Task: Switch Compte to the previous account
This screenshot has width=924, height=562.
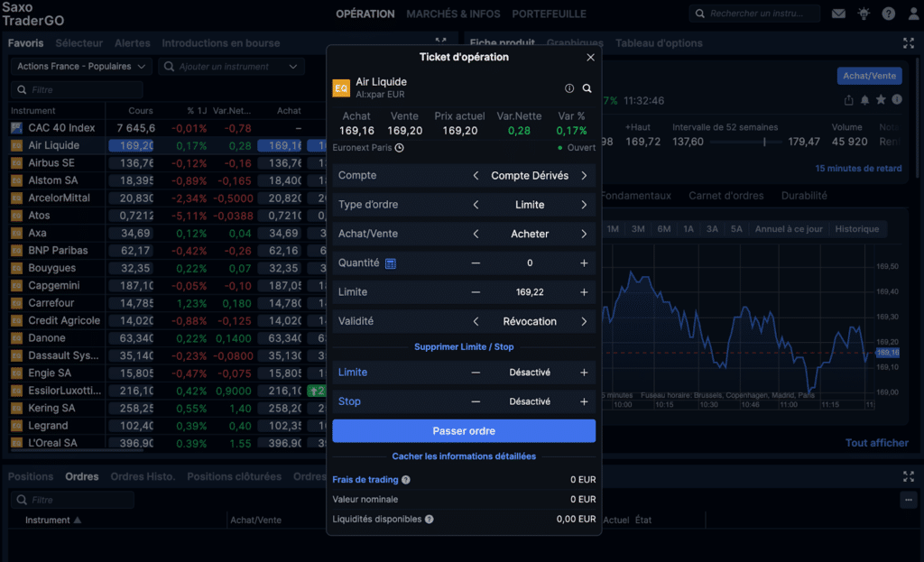Action: pos(476,176)
